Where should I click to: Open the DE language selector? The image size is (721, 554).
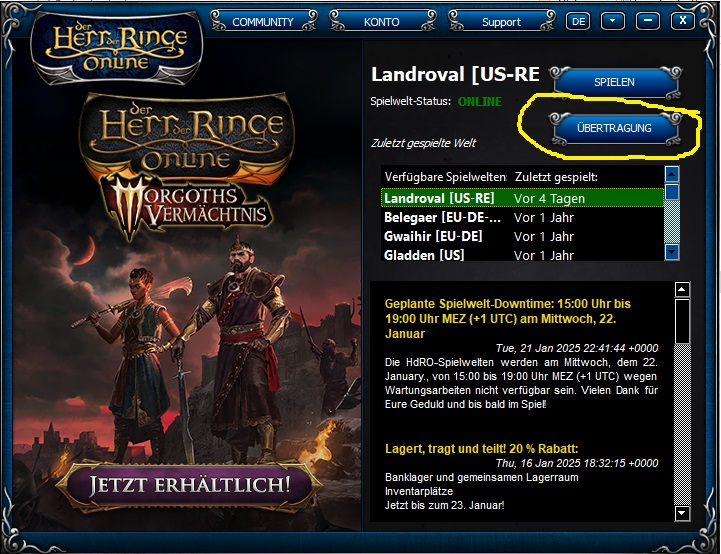click(x=578, y=21)
